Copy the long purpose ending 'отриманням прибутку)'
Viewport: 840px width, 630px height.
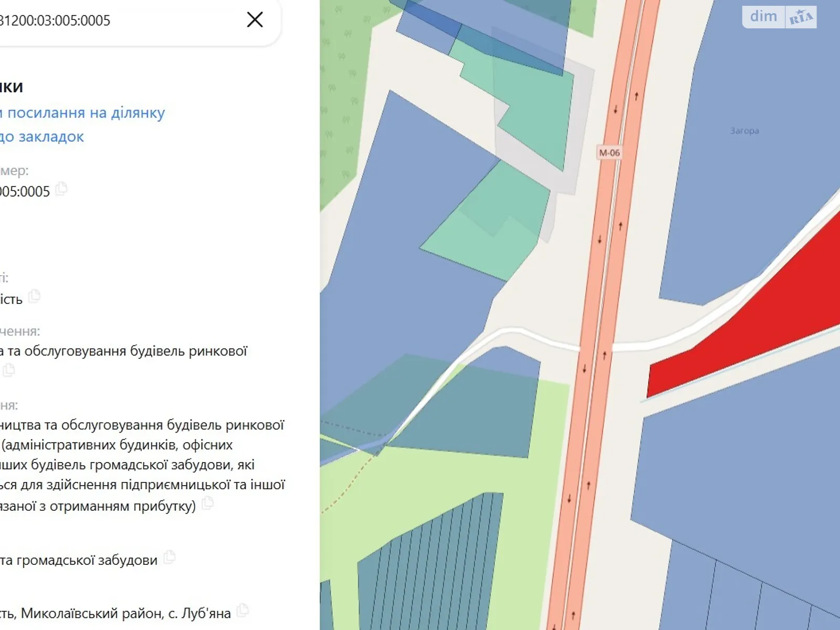pos(208,503)
